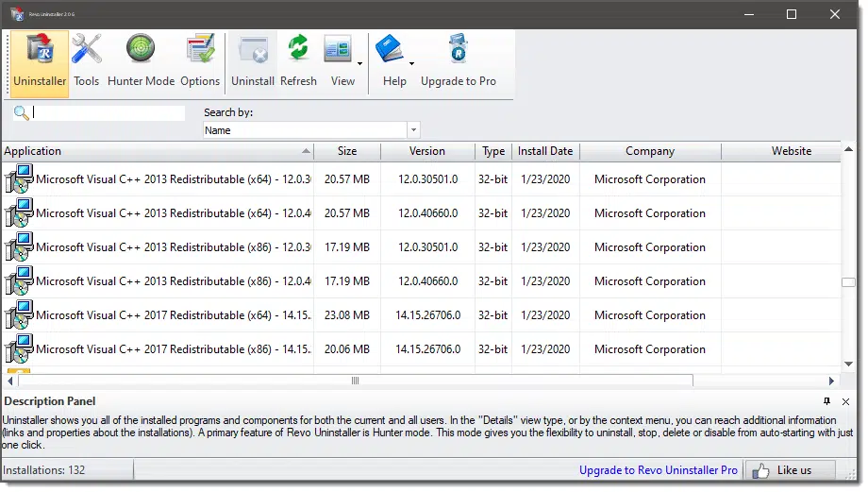Screen dimensions: 868x492
Task: Open the Search by Name combo box
Action: coord(311,130)
